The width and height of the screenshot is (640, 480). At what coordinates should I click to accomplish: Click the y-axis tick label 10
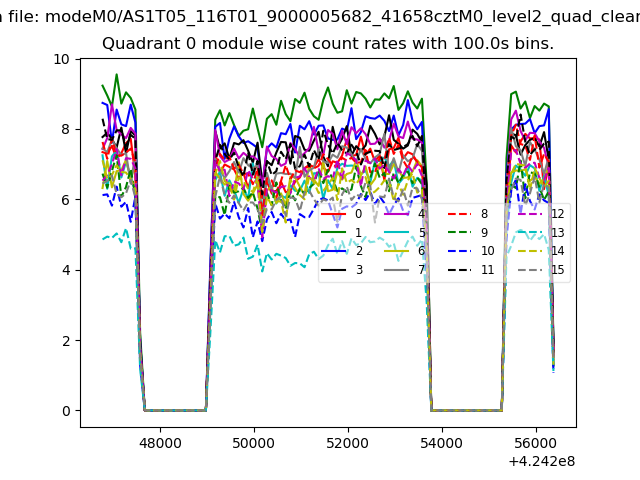click(x=62, y=59)
